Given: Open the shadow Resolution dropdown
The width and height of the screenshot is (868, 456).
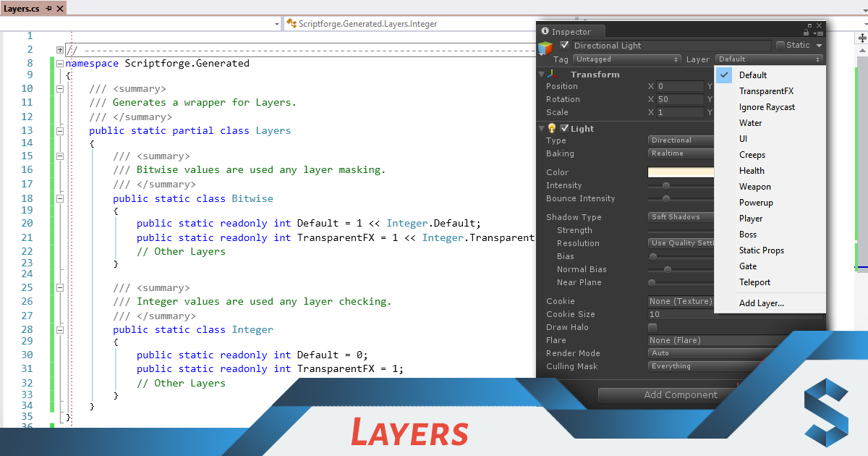Looking at the screenshot, I should [x=681, y=243].
